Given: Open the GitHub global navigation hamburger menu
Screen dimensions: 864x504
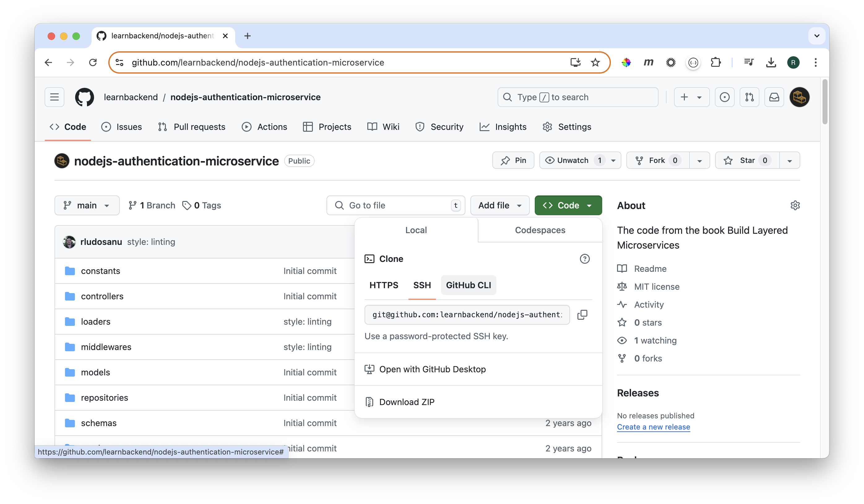Looking at the screenshot, I should [x=54, y=97].
